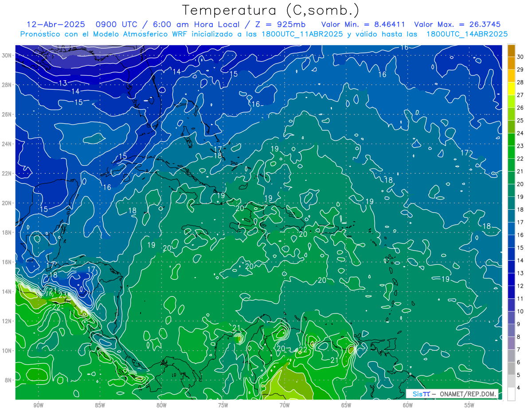Screen dimensions: 532x411
Task: Click the '85W' longitude axis label
Action: 100,405
